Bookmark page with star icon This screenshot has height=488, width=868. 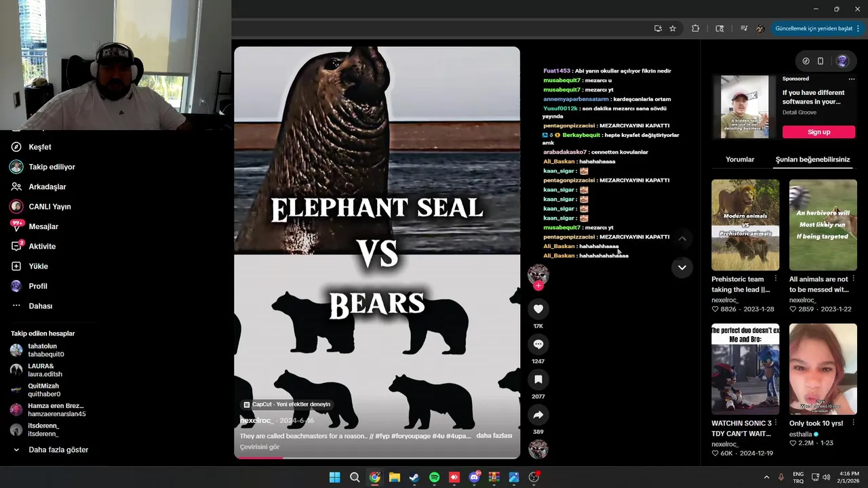[x=673, y=28]
